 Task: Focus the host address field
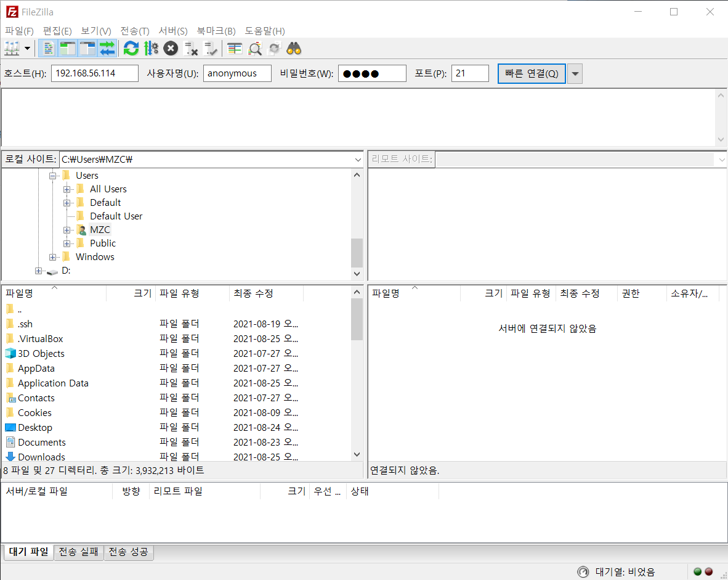(95, 73)
